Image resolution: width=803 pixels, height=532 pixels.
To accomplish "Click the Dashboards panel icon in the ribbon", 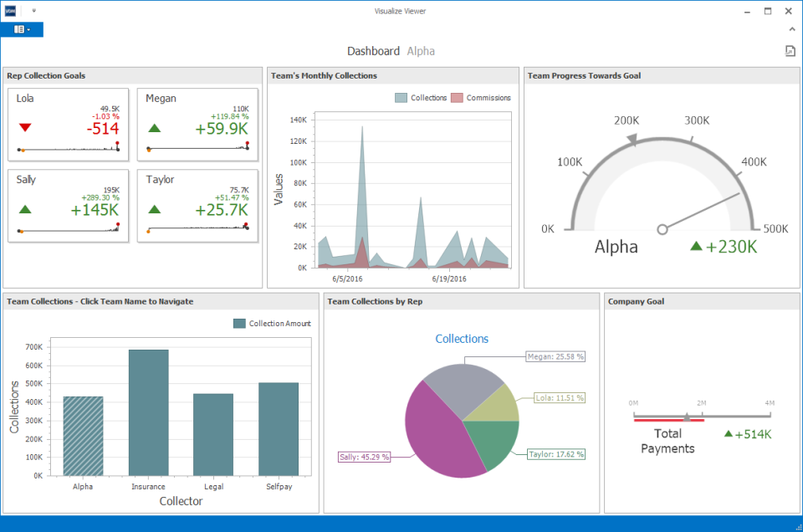I will coord(19,28).
